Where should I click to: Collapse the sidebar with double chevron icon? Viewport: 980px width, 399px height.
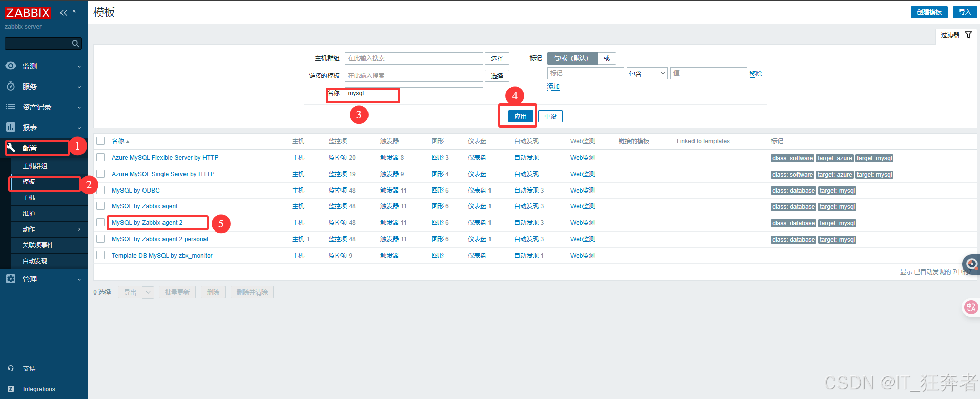pyautogui.click(x=64, y=13)
